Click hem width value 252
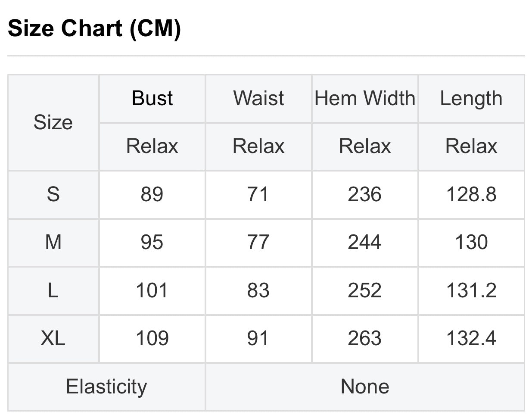The image size is (532, 418). click(365, 290)
